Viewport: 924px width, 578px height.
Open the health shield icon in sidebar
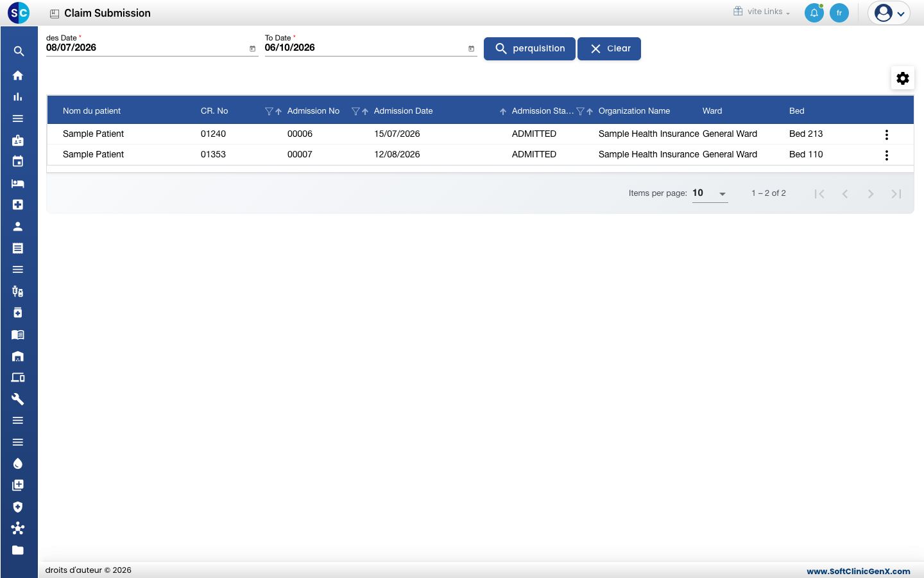18,507
